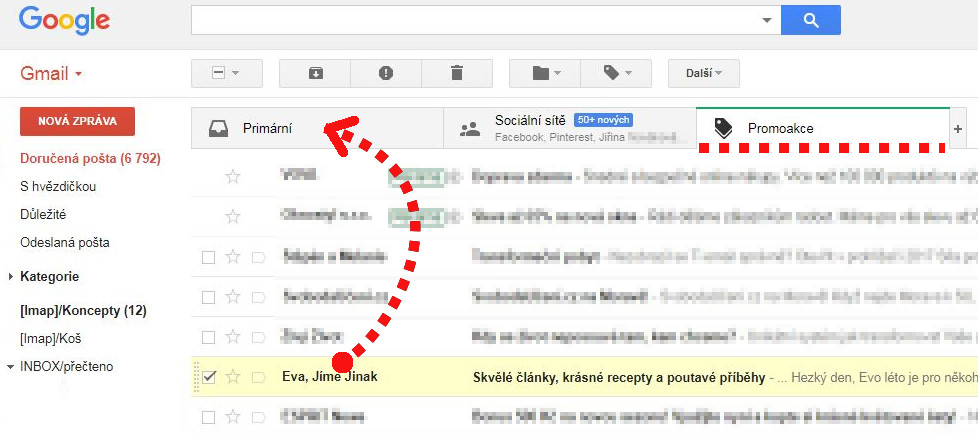
Task: Collapse the INBOX/přečteno label tree
Action: 10,367
